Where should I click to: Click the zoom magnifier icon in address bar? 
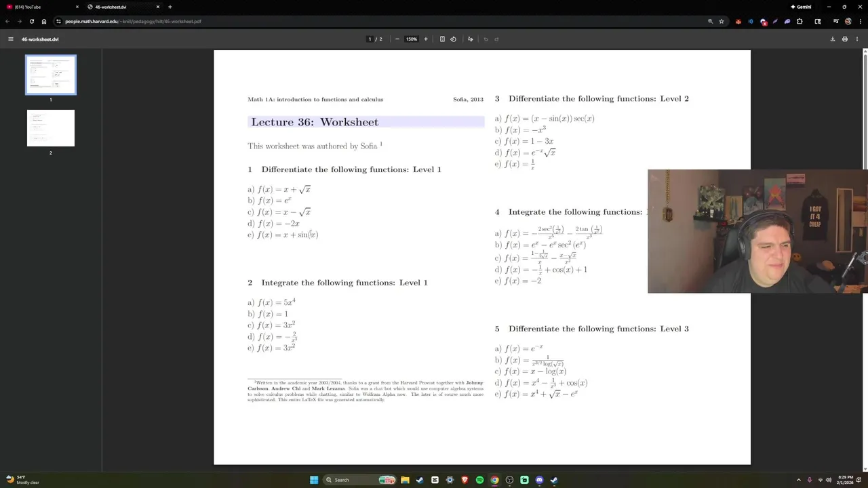711,21
